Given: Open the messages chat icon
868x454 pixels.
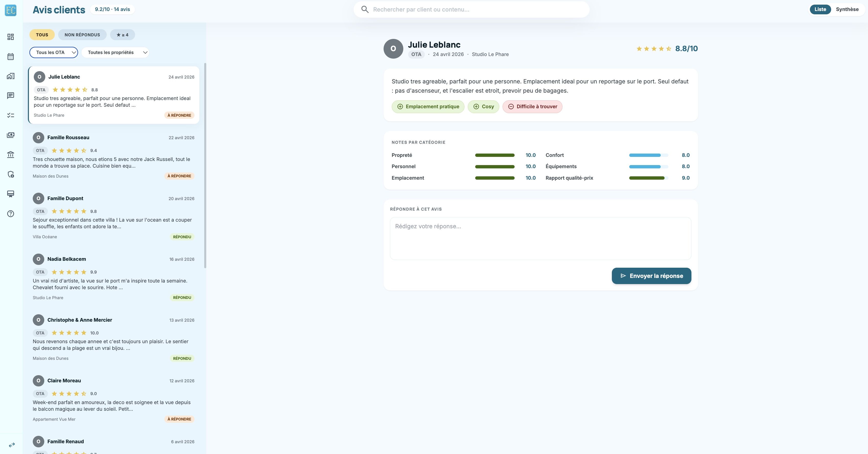Looking at the screenshot, I should (10, 96).
